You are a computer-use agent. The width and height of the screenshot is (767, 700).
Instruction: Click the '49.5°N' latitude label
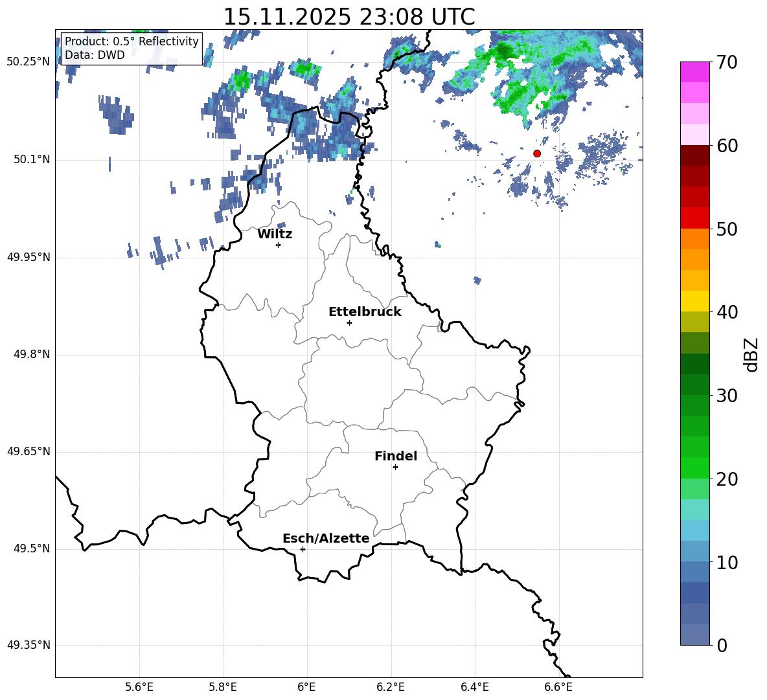point(32,548)
